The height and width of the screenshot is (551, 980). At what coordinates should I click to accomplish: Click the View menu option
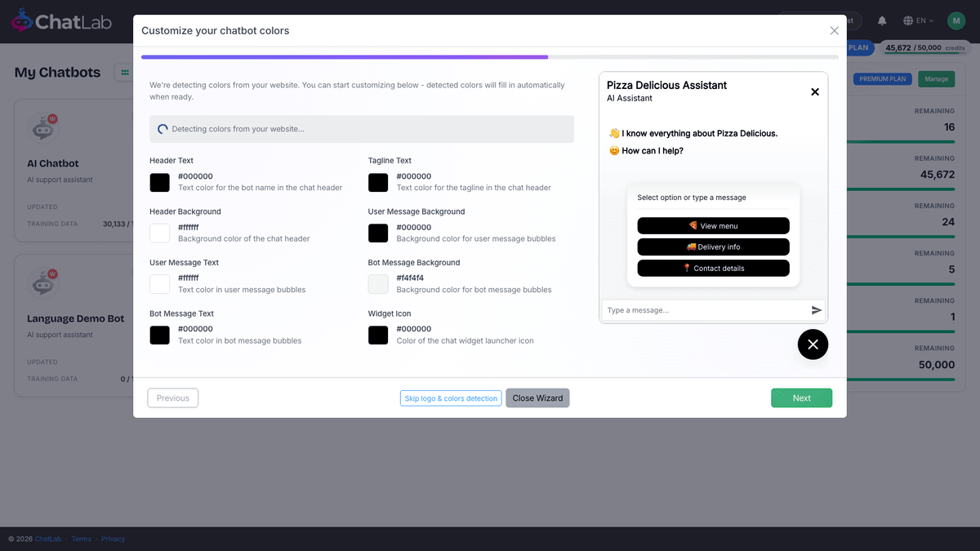coord(713,226)
